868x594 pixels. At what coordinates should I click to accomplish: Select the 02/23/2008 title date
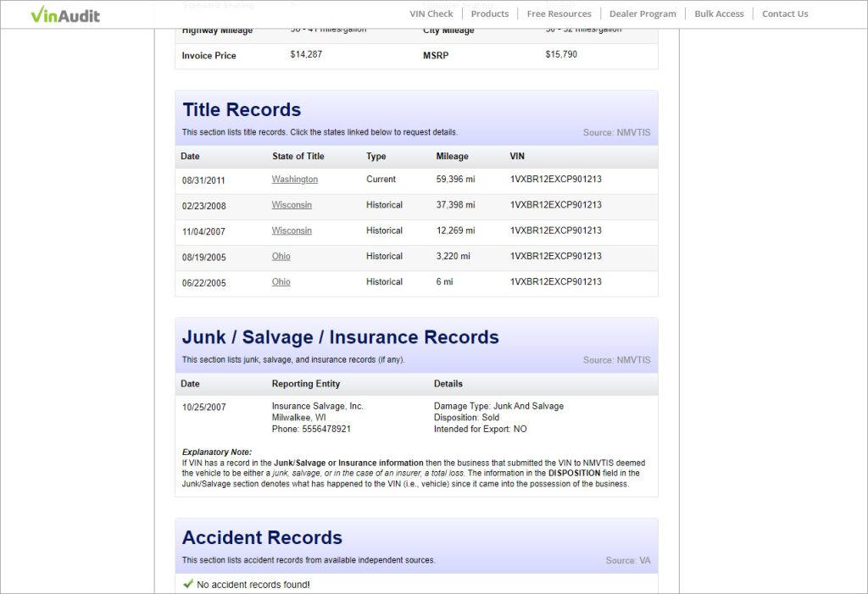[x=203, y=206]
